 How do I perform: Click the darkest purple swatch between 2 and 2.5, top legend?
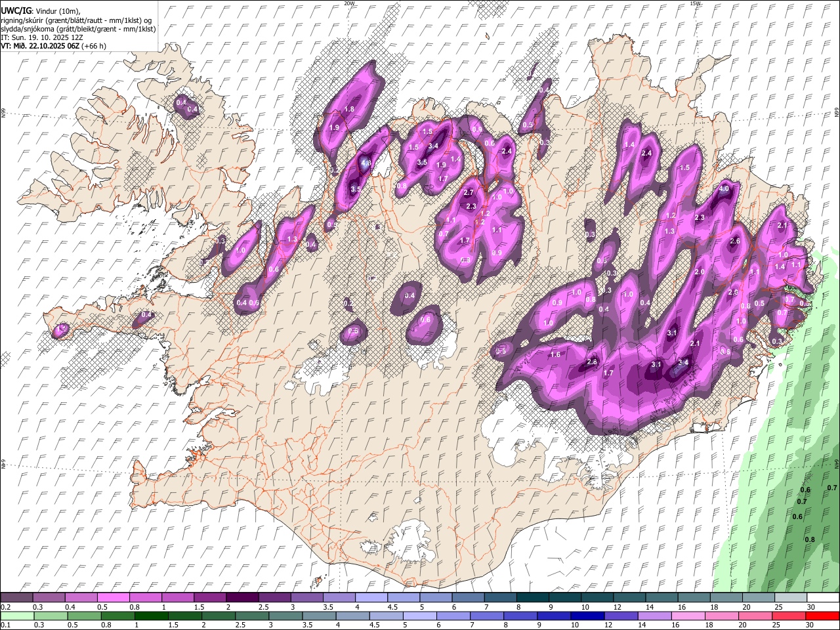pyautogui.click(x=243, y=598)
